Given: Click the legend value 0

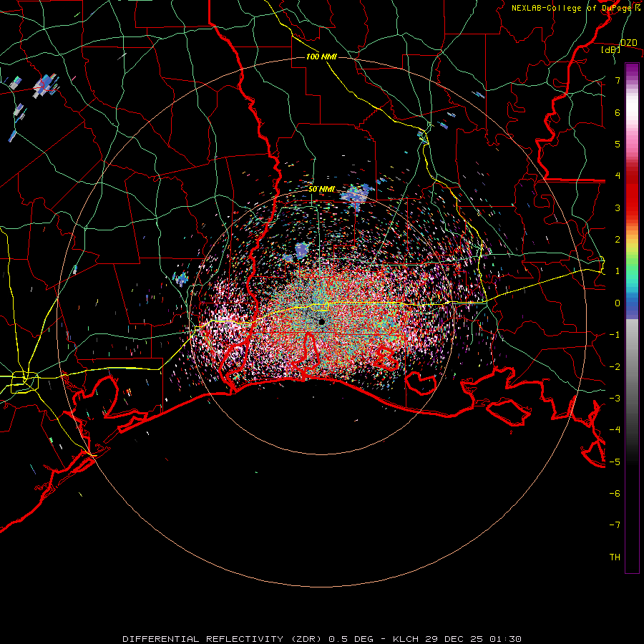Looking at the screenshot, I should point(618,303).
